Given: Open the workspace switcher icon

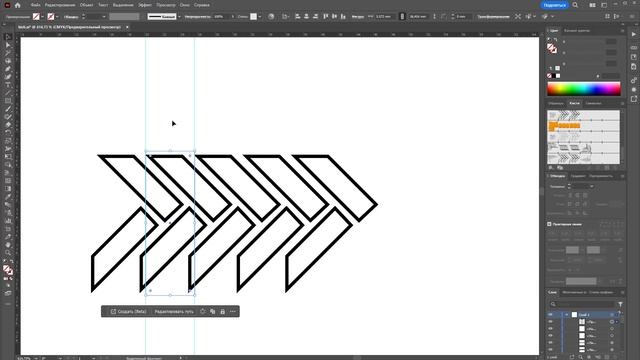Looking at the screenshot, I should click(604, 5).
